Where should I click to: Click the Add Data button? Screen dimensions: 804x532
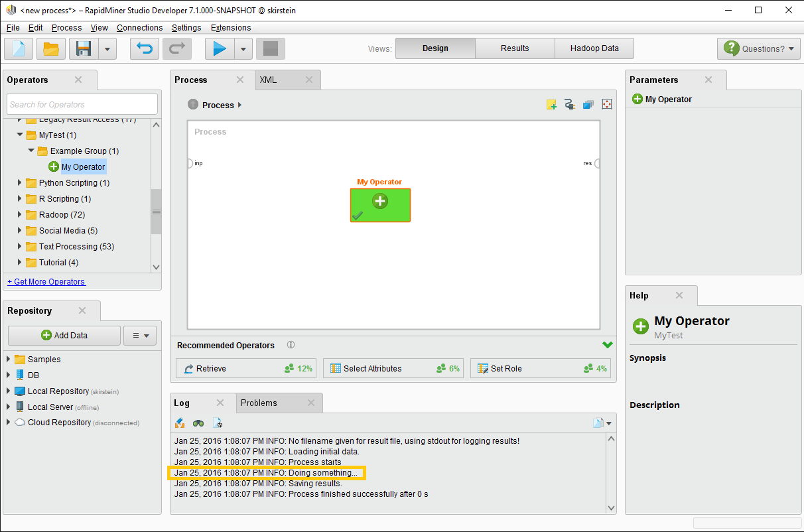(x=64, y=336)
